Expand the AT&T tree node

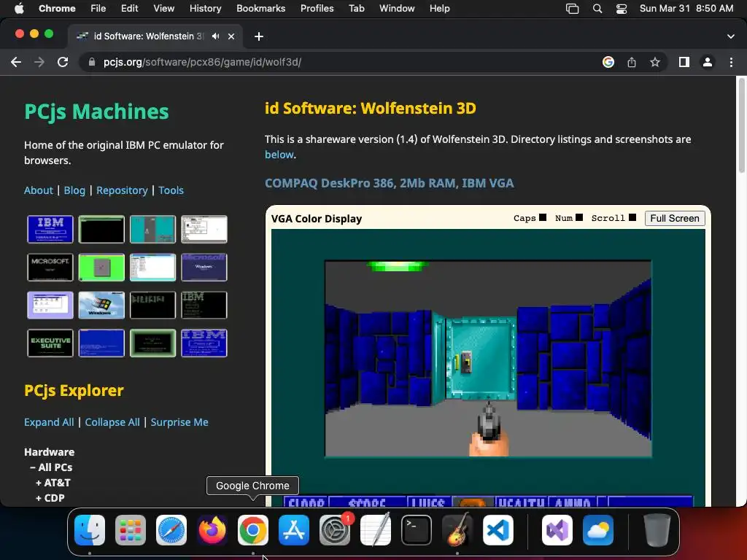[53, 483]
